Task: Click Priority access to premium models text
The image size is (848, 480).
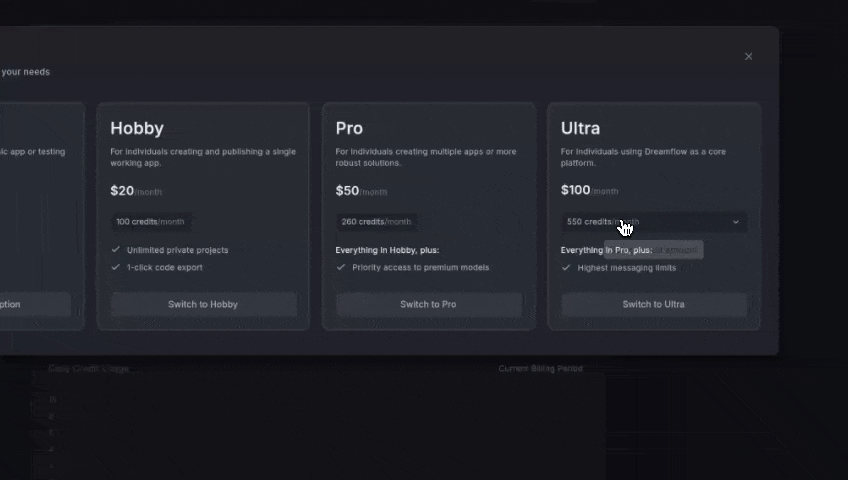Action: (x=420, y=268)
